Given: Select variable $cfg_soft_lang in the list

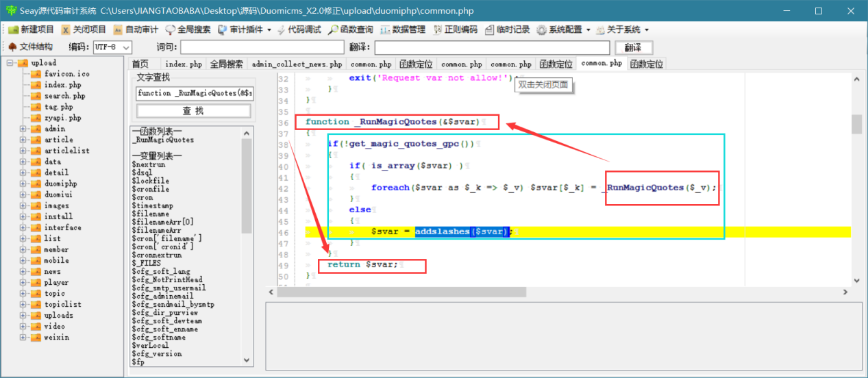Looking at the screenshot, I should click(161, 271).
